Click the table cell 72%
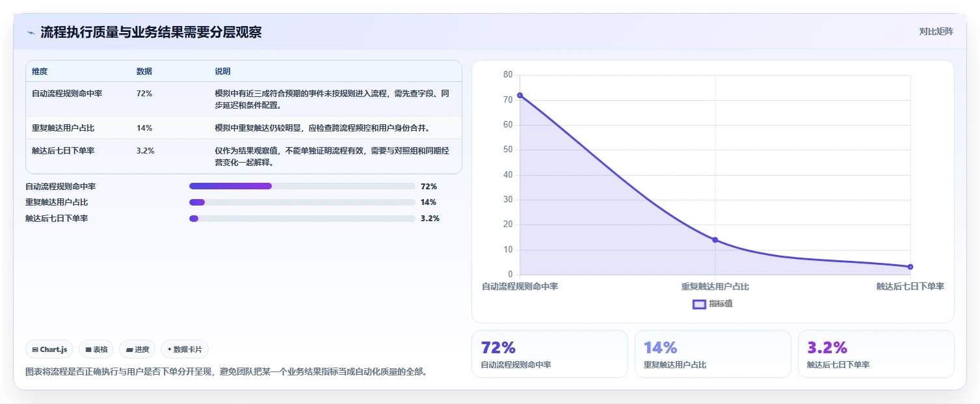The height and width of the screenshot is (404, 980). pos(144,94)
